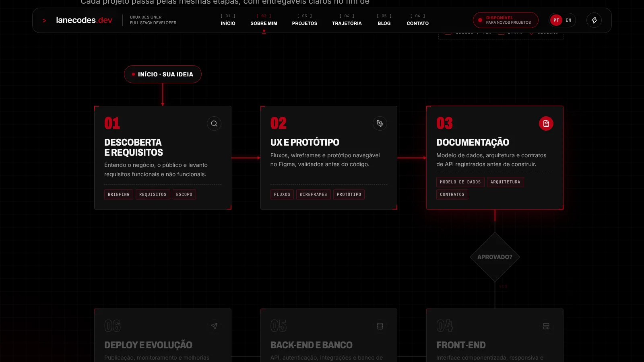Click the lightning bolt button in the header
Screen dimensions: 644x362
point(594,20)
